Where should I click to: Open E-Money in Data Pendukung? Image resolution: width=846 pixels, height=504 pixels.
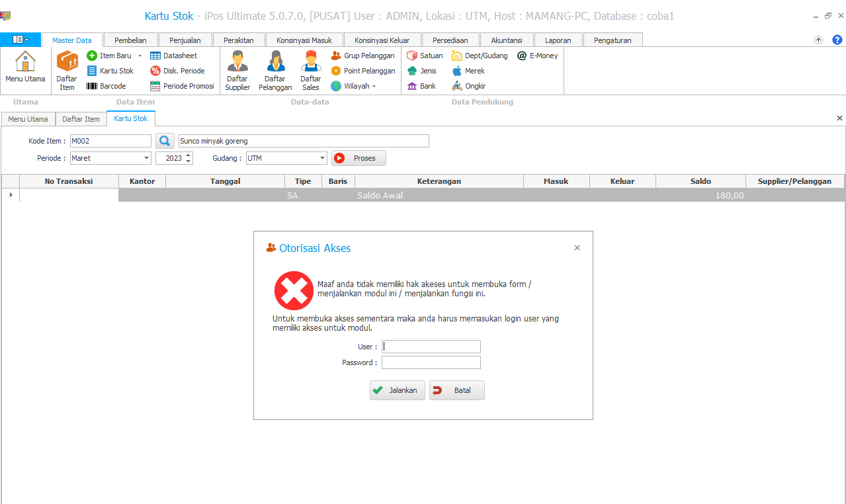pos(522,56)
